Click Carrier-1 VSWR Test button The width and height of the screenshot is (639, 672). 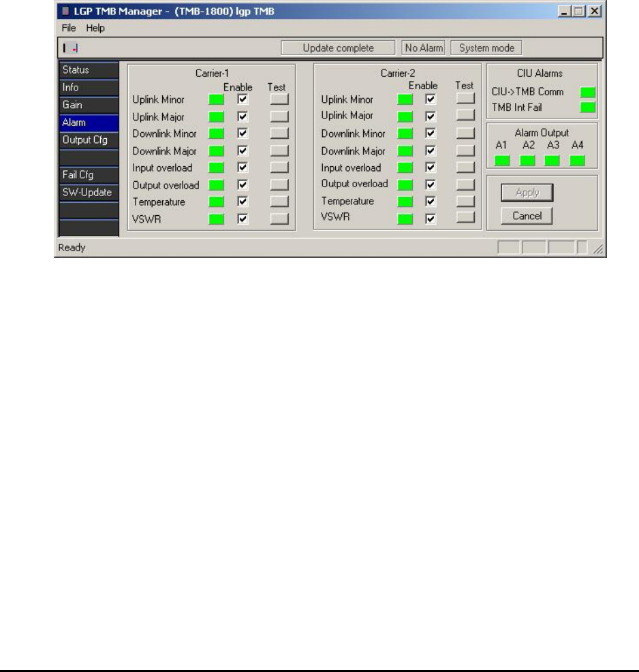(279, 219)
